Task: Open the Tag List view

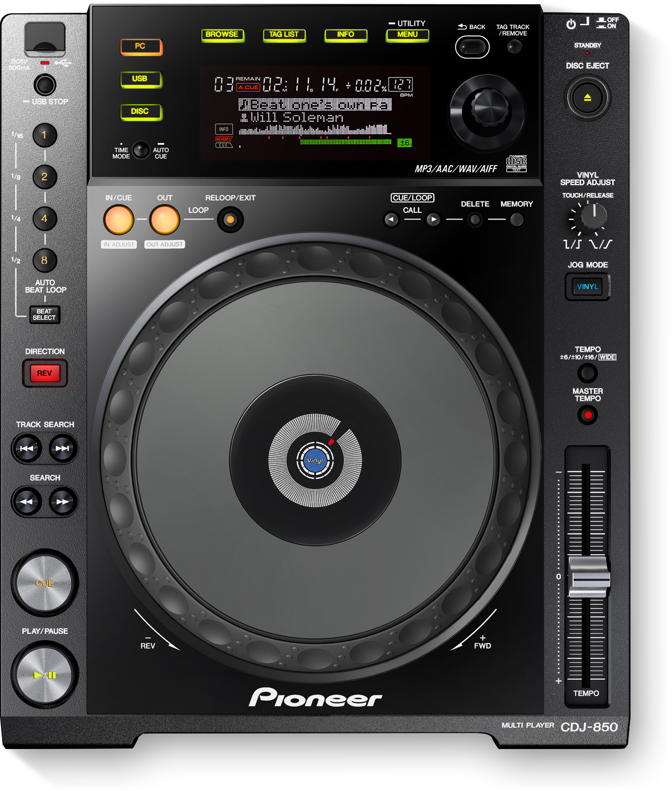Action: (284, 35)
